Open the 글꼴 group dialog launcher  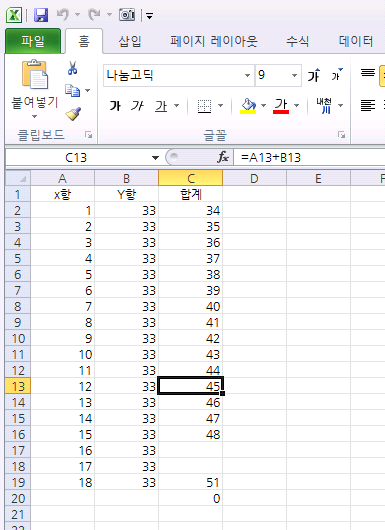(341, 135)
